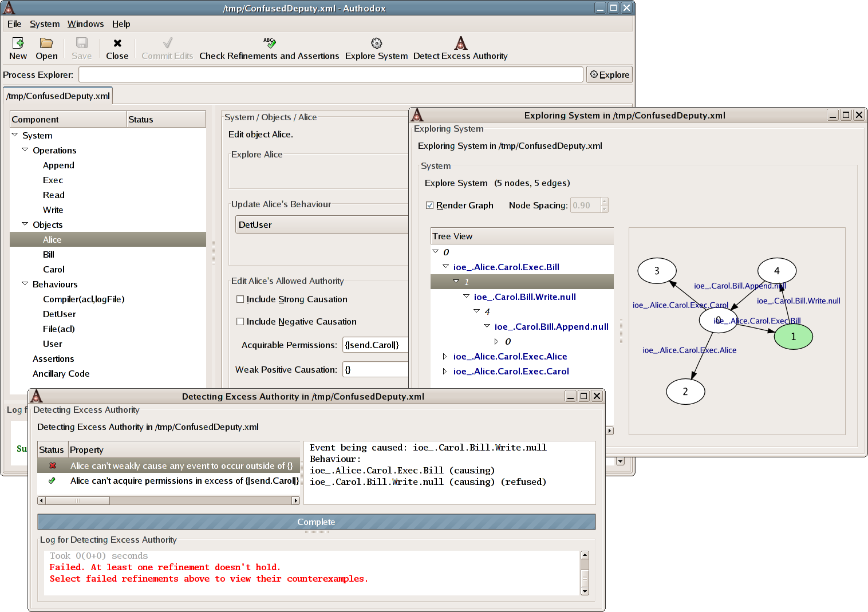
Task: Minimize the Detecting Excess Authority window
Action: [x=570, y=396]
